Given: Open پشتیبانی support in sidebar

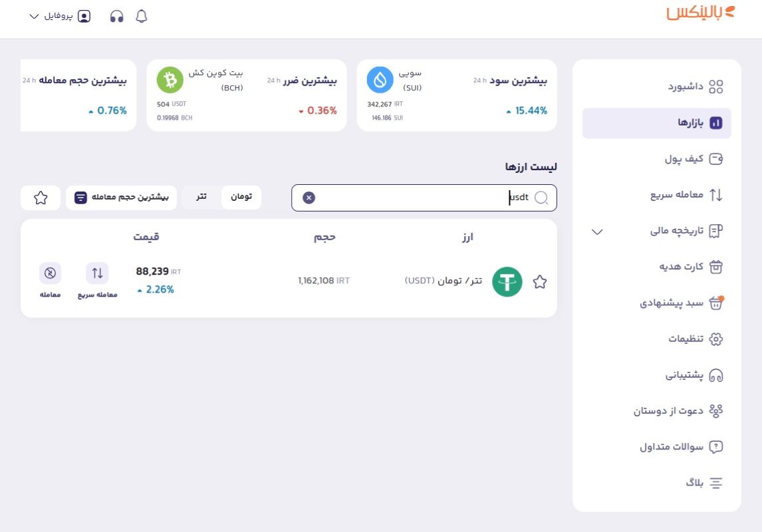Looking at the screenshot, I should [656, 375].
